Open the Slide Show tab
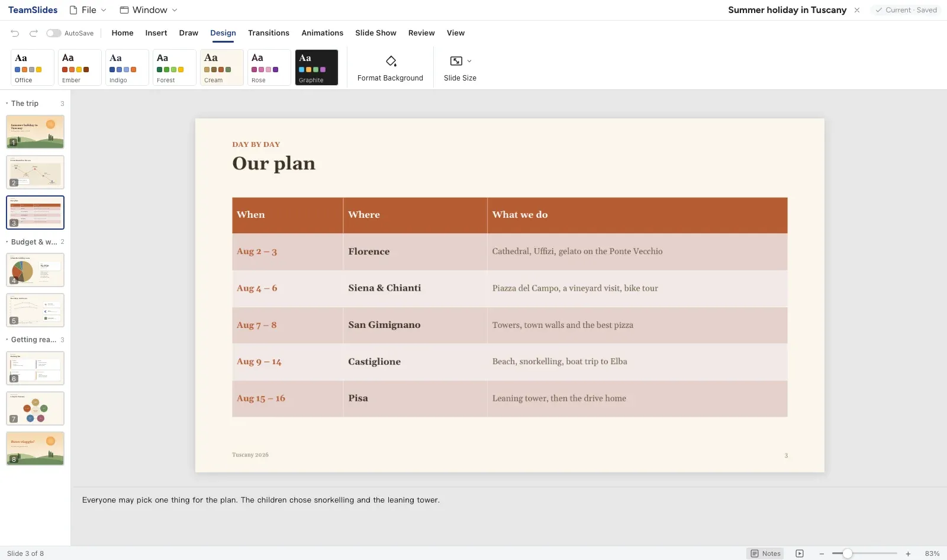 (376, 33)
